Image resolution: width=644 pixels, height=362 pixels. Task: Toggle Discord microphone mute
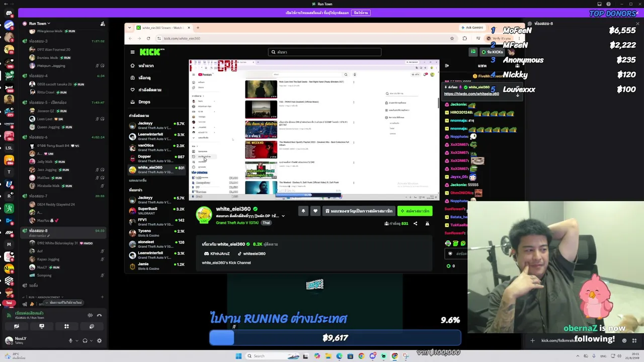click(x=70, y=341)
